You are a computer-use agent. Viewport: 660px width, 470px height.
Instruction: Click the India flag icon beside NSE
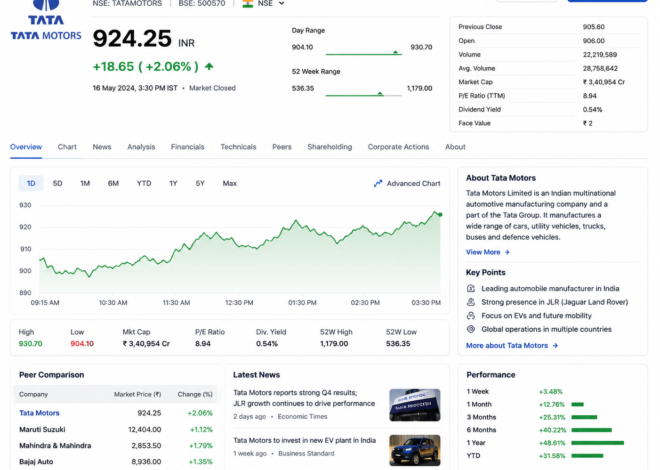click(248, 4)
